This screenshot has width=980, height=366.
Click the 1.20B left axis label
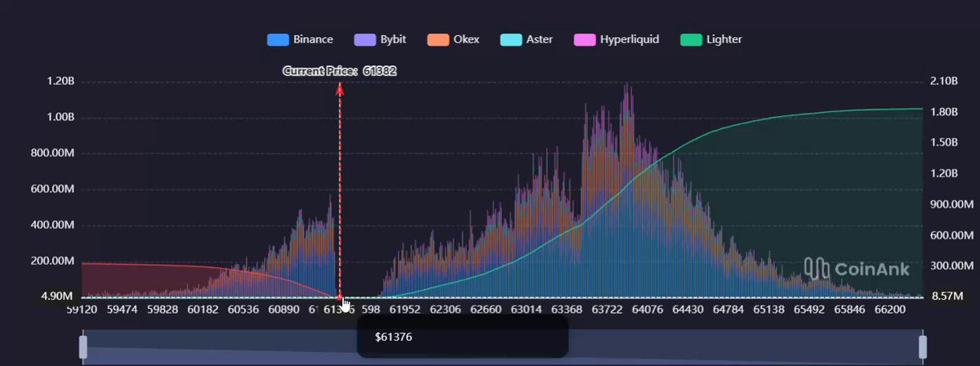(x=60, y=81)
